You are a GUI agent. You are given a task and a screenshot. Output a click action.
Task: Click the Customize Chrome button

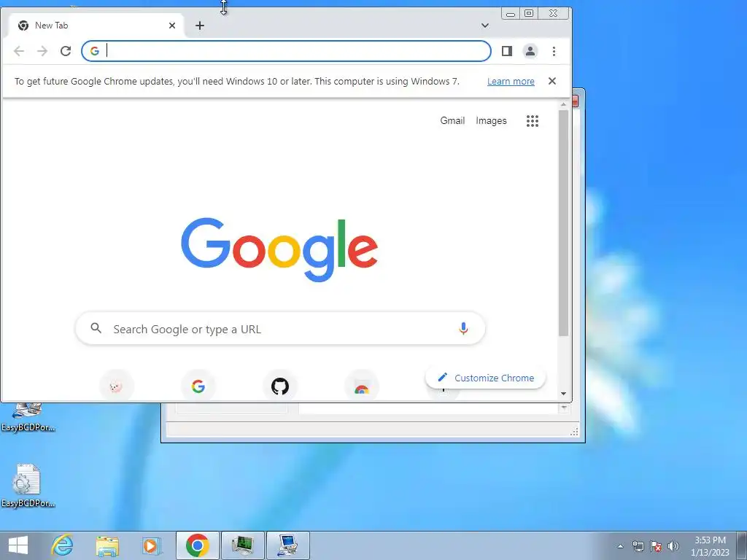(485, 378)
